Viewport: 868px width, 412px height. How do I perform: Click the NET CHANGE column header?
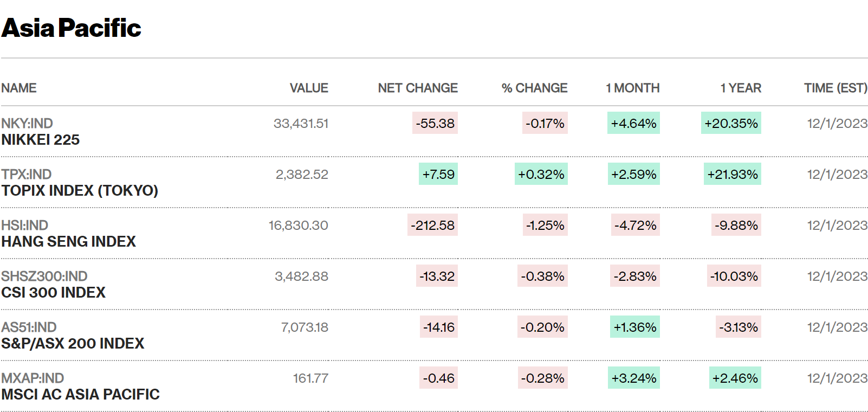[418, 88]
